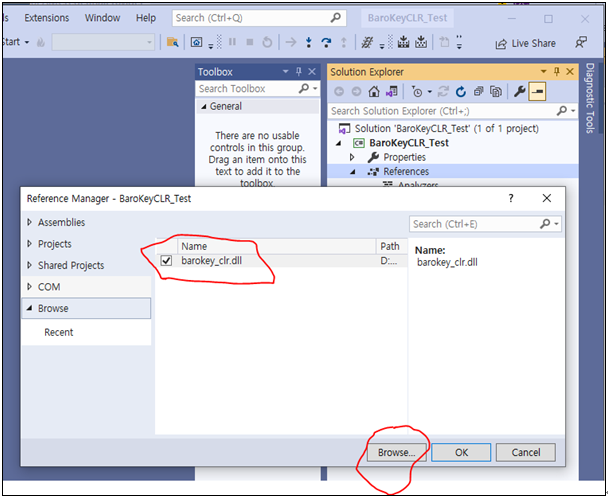Click Step Out debug icon
Image resolution: width=608 pixels, height=498 pixels.
click(344, 42)
